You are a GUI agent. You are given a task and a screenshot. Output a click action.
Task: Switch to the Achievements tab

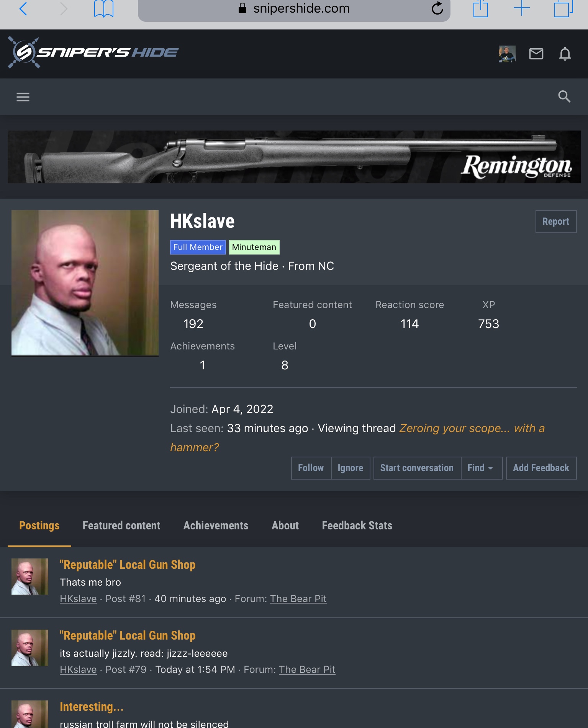coord(216,526)
